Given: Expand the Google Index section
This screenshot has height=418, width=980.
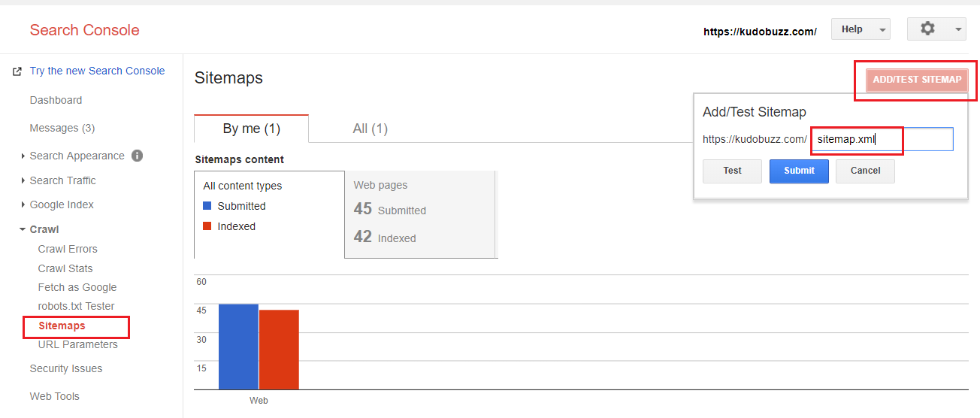Looking at the screenshot, I should point(23,205).
